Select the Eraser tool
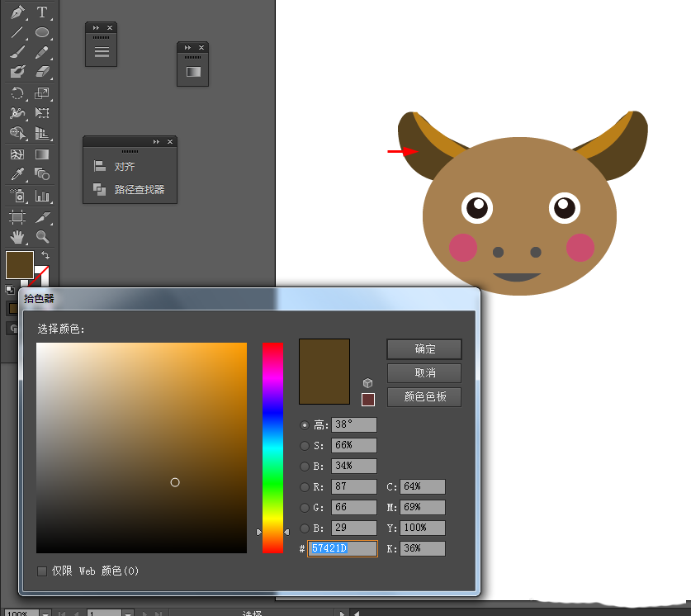 pyautogui.click(x=42, y=71)
